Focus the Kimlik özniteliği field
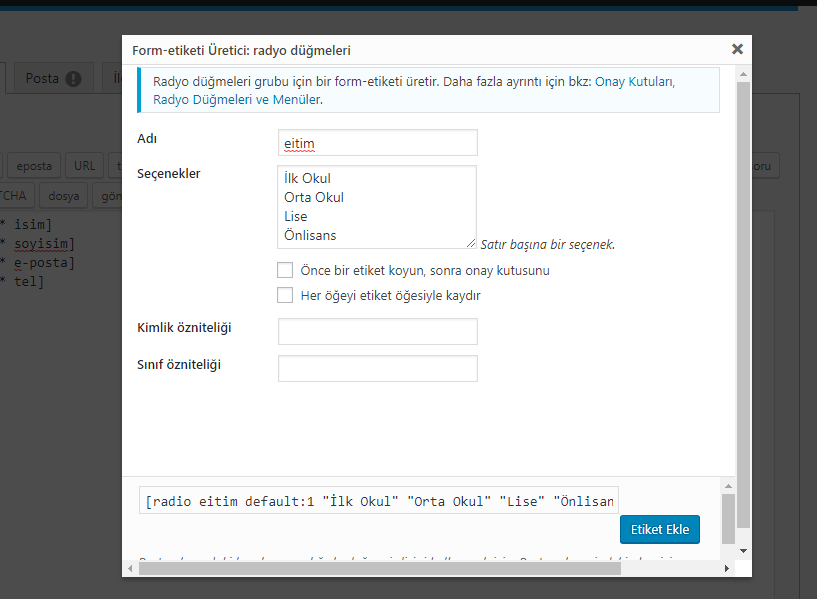Image resolution: width=817 pixels, height=599 pixels. [378, 332]
